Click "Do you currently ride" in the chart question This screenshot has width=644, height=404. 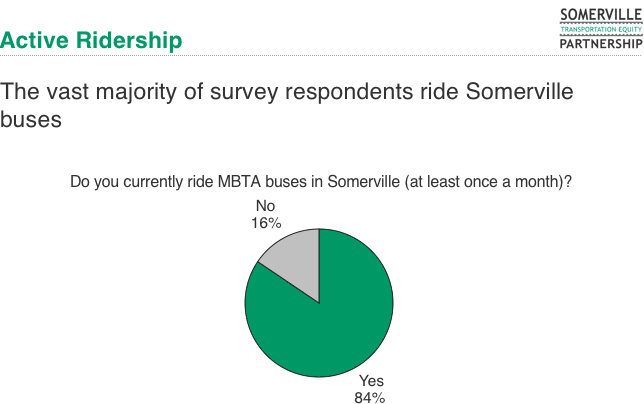click(x=136, y=183)
